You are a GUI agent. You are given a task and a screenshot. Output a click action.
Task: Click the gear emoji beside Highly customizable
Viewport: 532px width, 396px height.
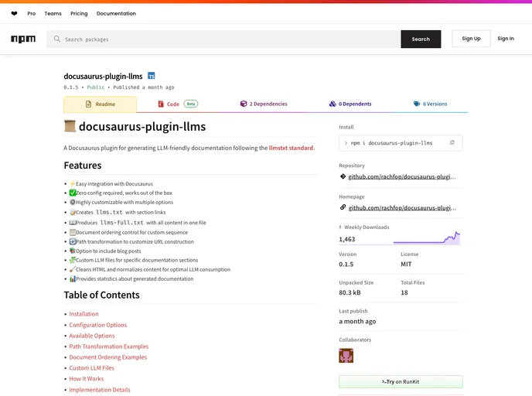coord(72,202)
